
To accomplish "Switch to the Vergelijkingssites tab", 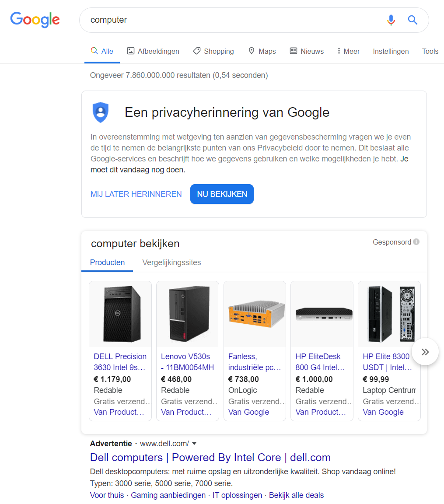I will coord(171,262).
